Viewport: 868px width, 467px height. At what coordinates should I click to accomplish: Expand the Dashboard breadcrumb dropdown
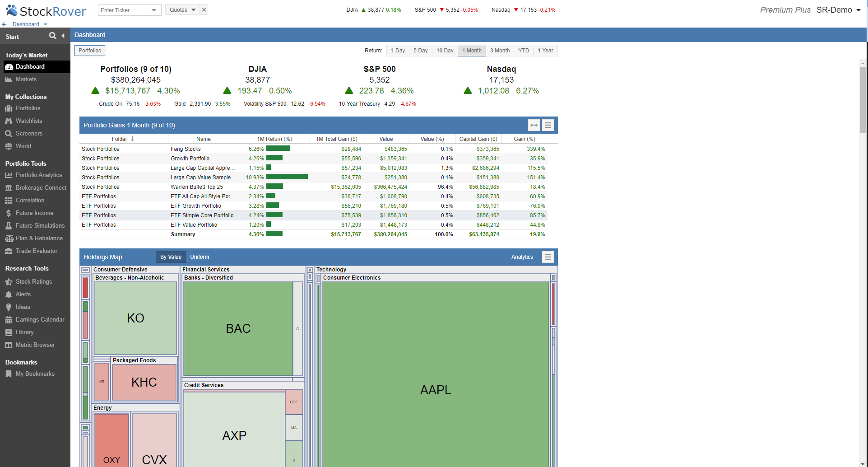coord(45,24)
